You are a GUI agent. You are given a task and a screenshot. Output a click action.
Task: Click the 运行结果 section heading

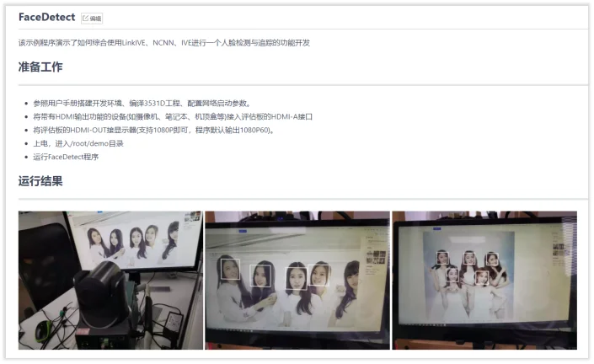point(40,180)
